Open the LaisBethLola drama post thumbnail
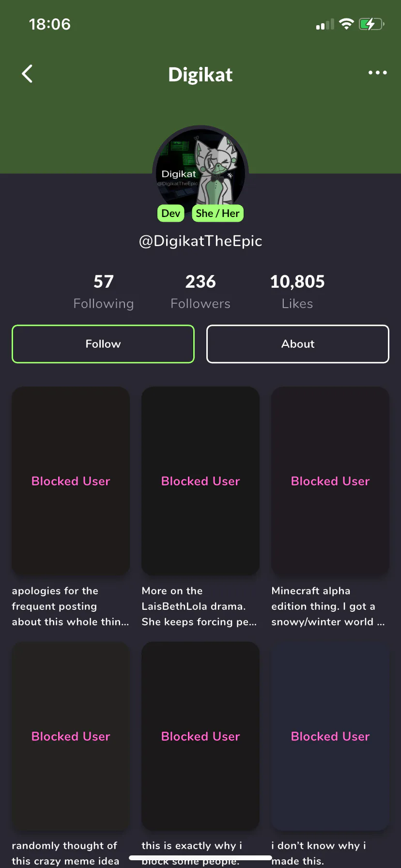The image size is (401, 868). (x=200, y=481)
